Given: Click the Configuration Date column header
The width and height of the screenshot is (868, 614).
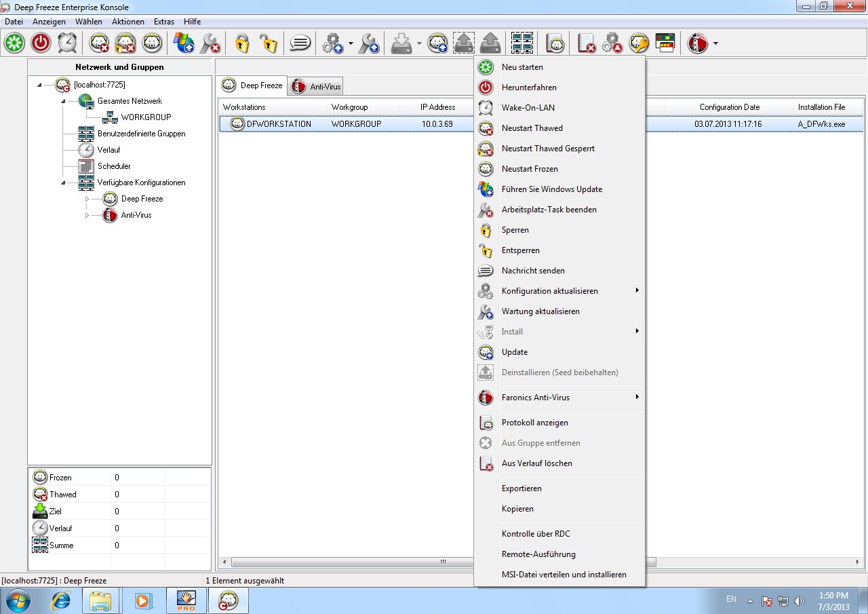Looking at the screenshot, I should tap(729, 107).
